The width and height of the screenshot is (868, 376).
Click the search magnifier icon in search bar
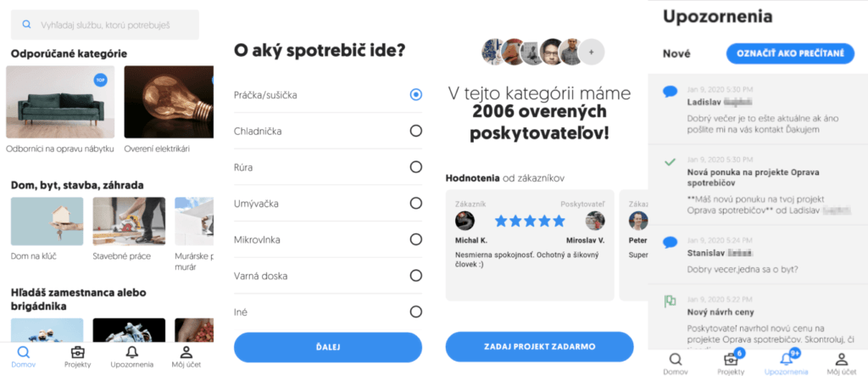(27, 25)
